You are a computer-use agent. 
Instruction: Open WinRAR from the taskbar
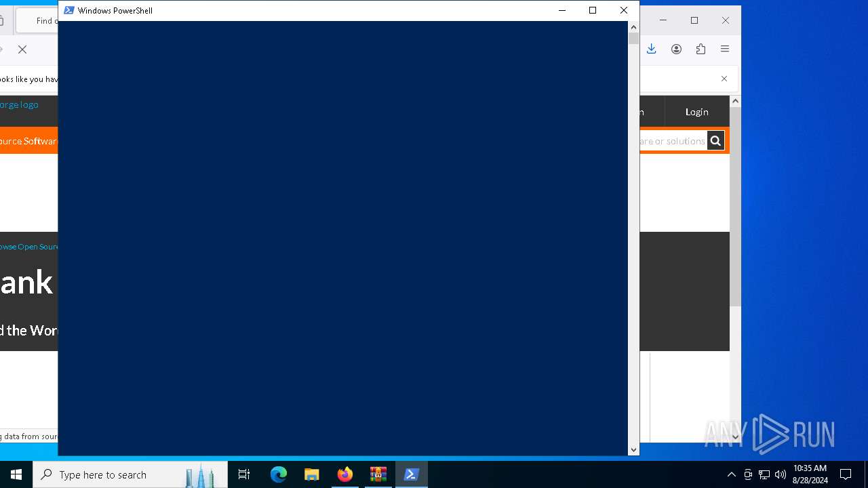(x=378, y=474)
